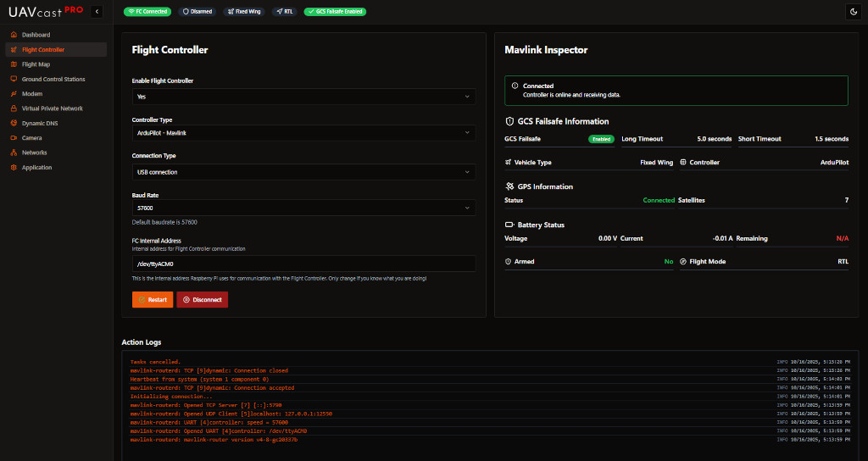Click the Camera icon in sidebar

coord(14,138)
